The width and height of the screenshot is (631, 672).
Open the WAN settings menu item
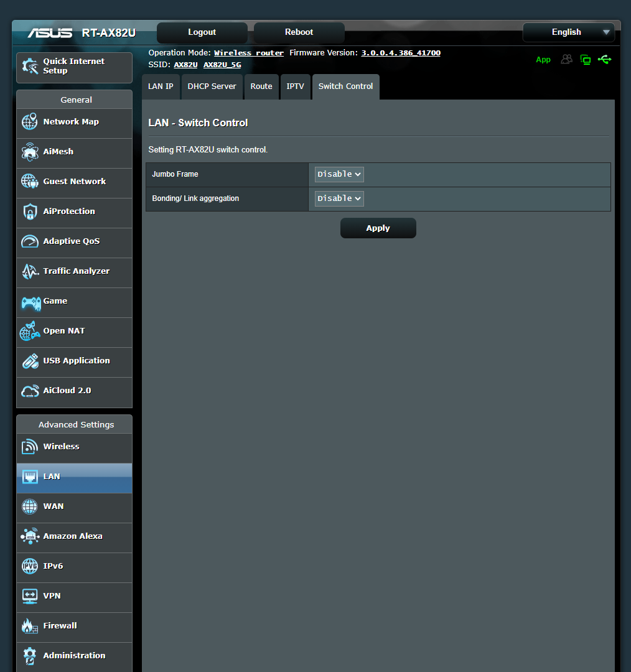click(x=74, y=508)
